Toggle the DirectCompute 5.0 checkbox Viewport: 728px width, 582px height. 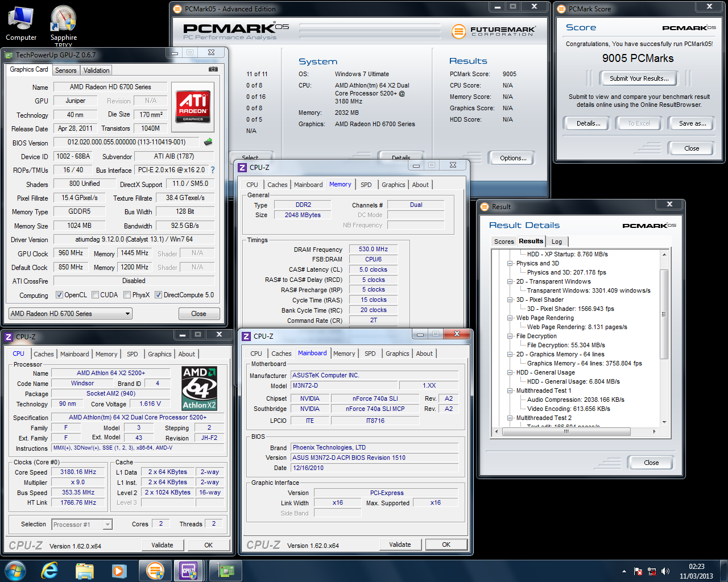click(x=159, y=295)
